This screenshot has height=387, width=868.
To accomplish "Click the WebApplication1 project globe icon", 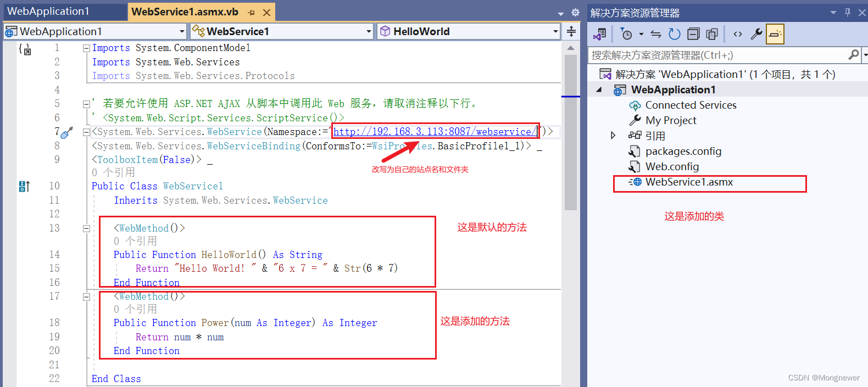I will (620, 90).
